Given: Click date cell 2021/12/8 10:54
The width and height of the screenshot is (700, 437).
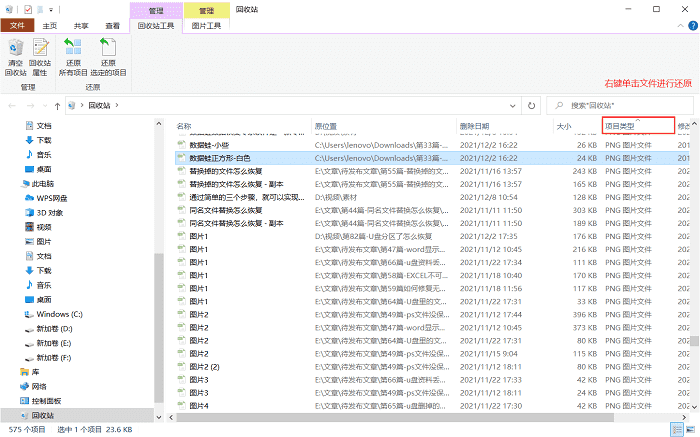Looking at the screenshot, I should click(489, 197).
